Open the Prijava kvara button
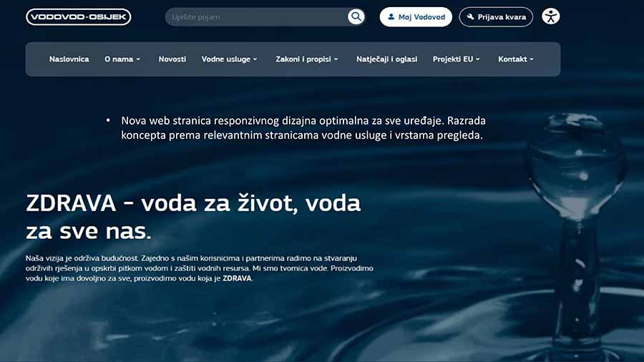Screen dimensions: 644x362 496,17
